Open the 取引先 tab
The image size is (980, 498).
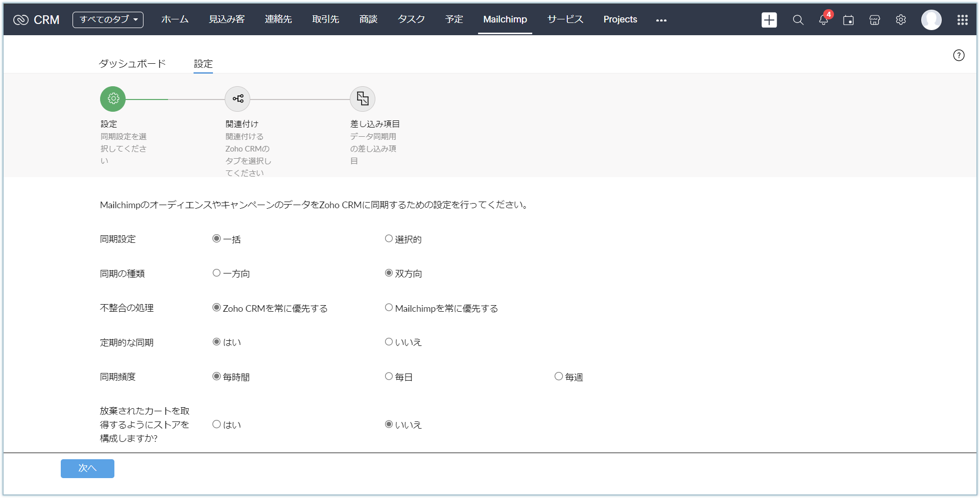326,19
